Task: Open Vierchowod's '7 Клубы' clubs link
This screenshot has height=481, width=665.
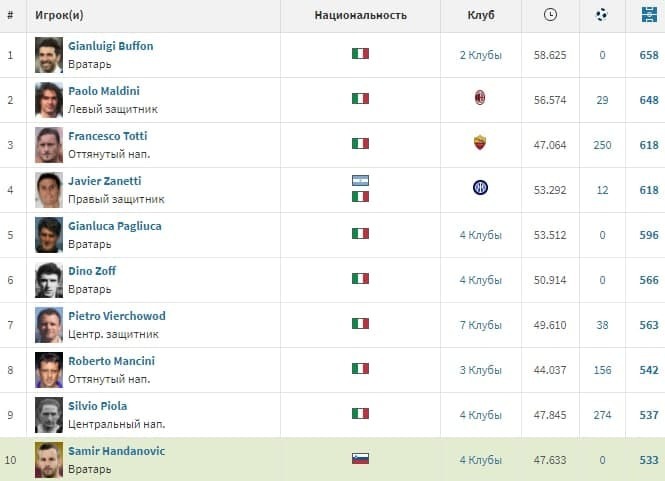Action: (480, 324)
